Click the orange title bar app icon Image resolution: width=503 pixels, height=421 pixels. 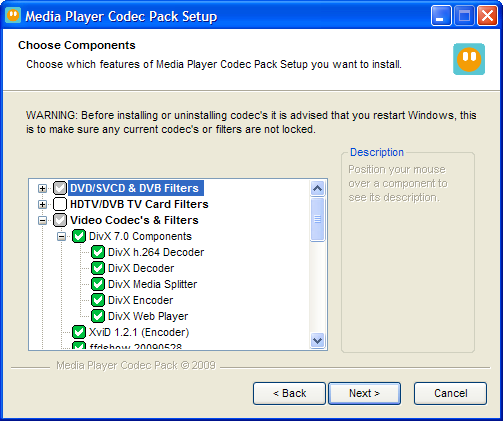tap(13, 15)
